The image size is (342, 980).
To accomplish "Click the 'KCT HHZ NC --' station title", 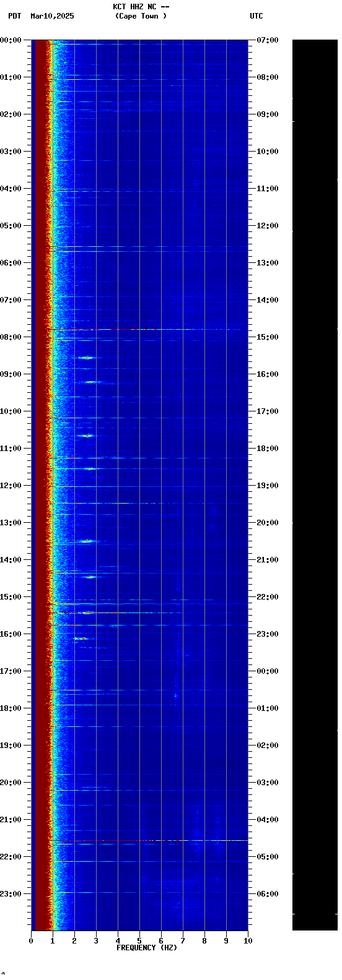I will click(141, 7).
